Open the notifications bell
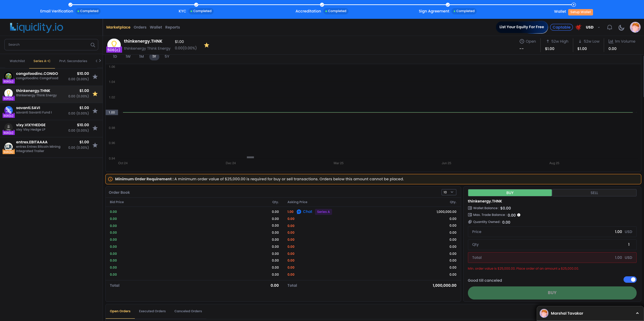 click(x=610, y=28)
